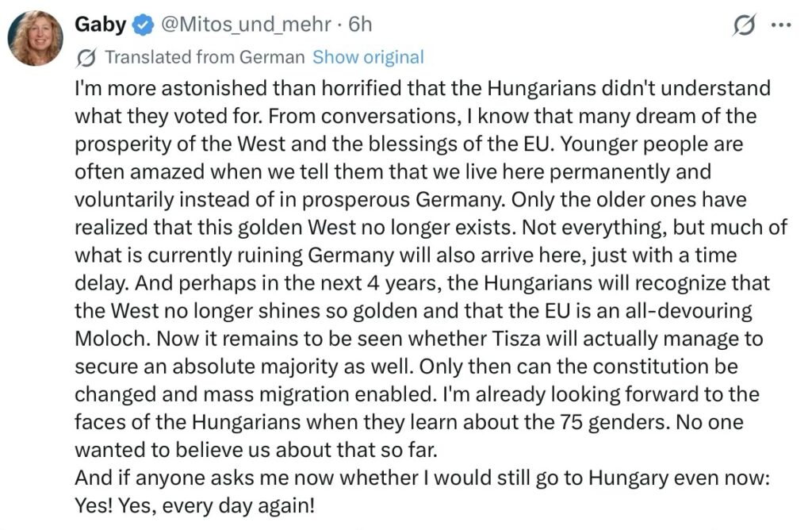Click the 'Translated from German' label
Viewport: 812px width, 530px height.
point(205,57)
